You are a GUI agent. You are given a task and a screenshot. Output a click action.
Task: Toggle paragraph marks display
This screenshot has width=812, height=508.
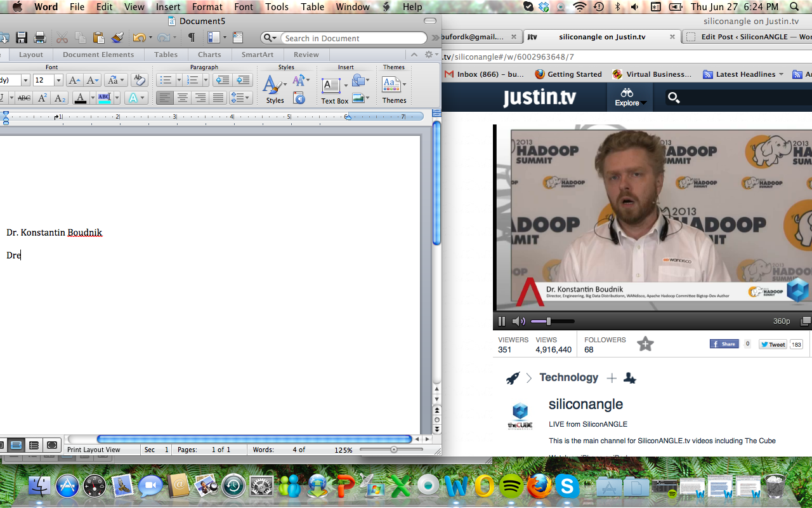[x=191, y=38]
